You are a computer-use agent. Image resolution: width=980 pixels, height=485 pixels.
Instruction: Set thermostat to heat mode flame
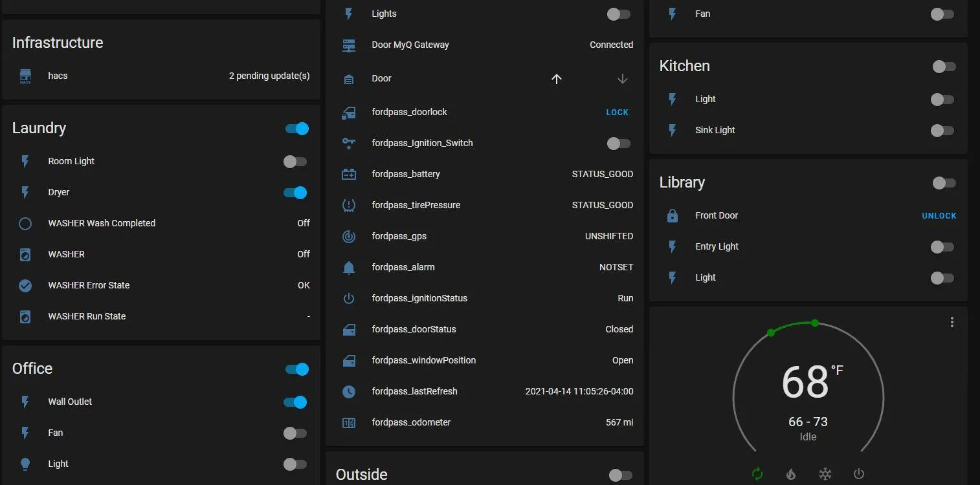[x=791, y=474]
